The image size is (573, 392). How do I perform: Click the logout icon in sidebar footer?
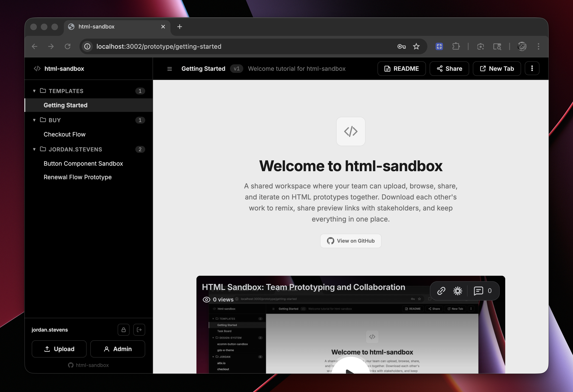pos(139,330)
